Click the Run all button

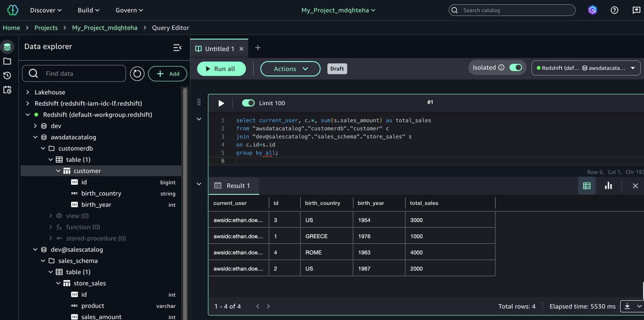pyautogui.click(x=221, y=69)
